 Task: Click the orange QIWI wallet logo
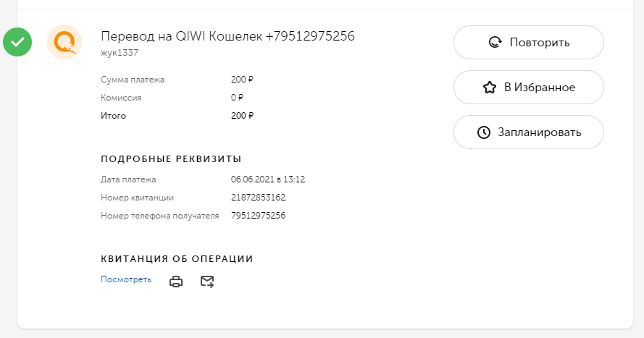coord(64,42)
